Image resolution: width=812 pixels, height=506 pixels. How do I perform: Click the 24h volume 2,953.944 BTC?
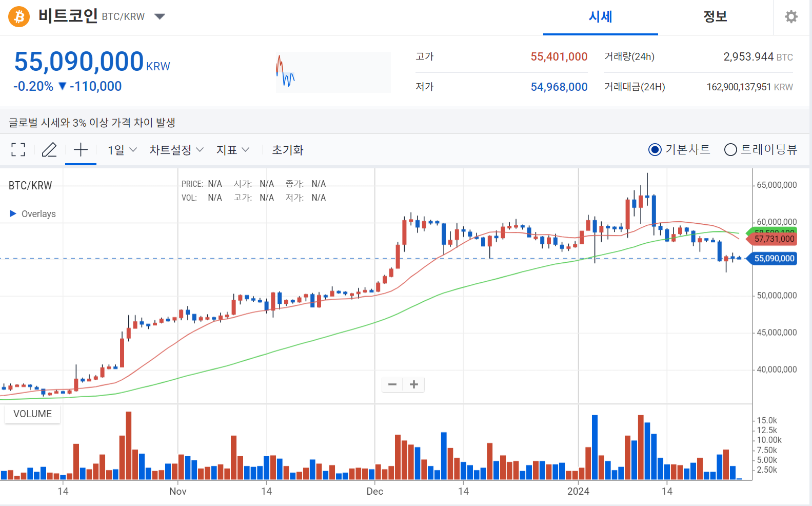[x=758, y=56]
